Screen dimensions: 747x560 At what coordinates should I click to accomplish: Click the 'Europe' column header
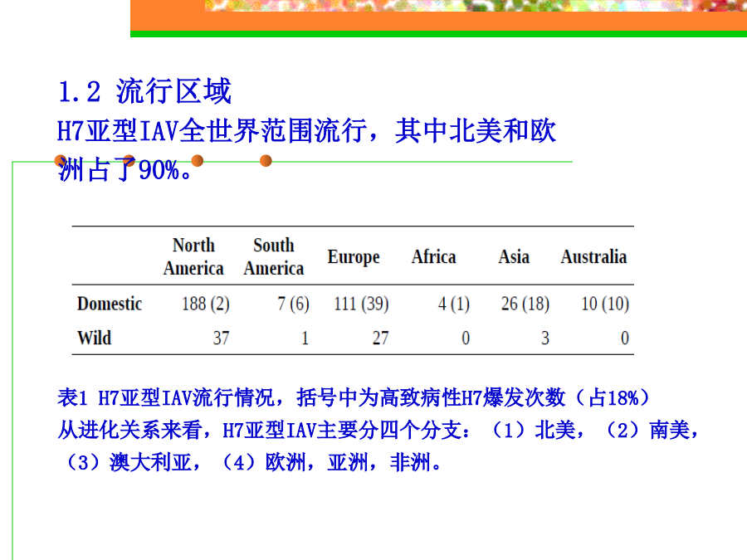point(354,257)
